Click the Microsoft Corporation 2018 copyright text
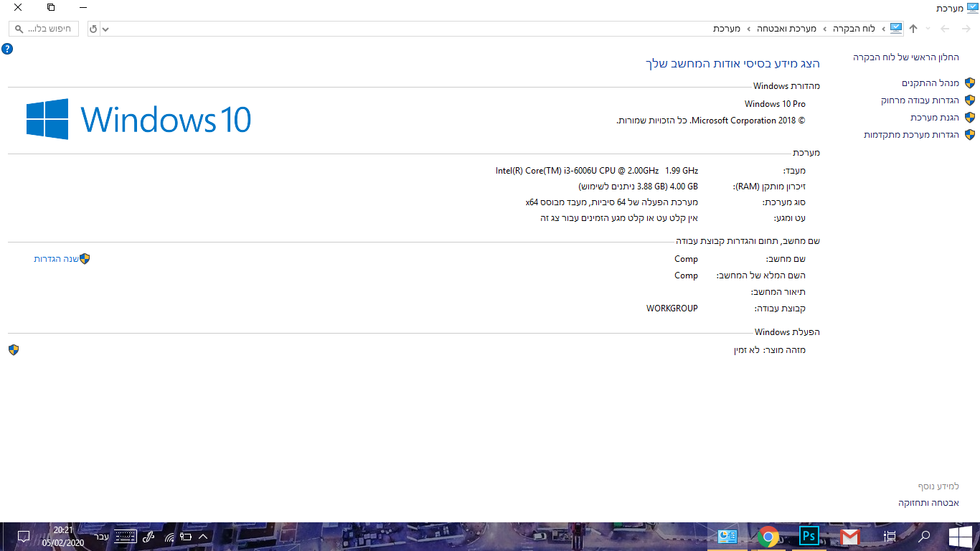 click(711, 121)
